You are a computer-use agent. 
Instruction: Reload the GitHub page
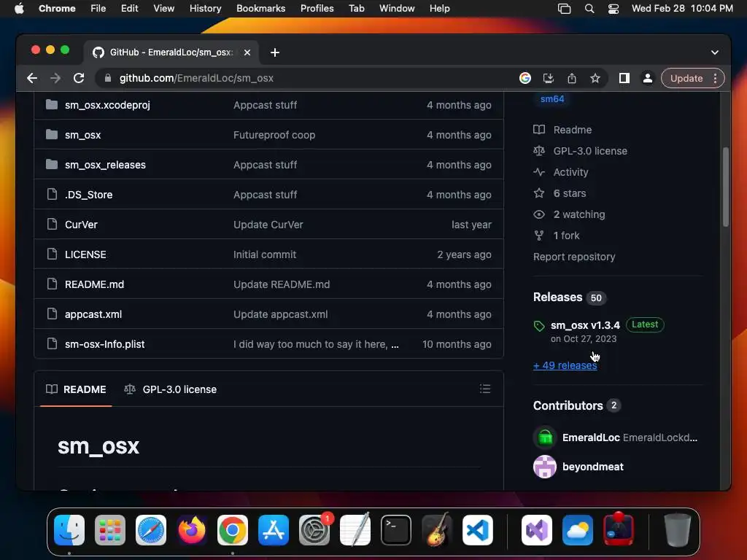[79, 78]
